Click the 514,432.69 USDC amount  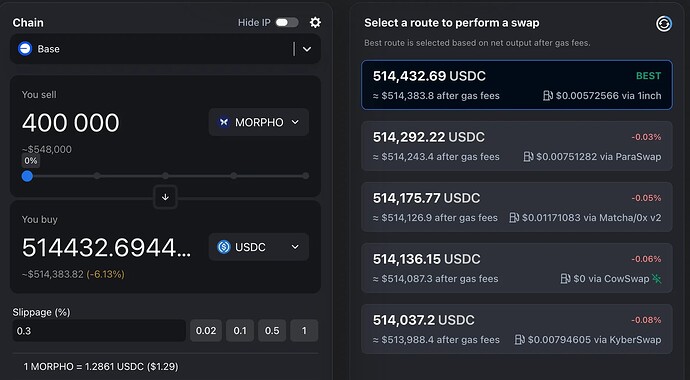click(429, 76)
